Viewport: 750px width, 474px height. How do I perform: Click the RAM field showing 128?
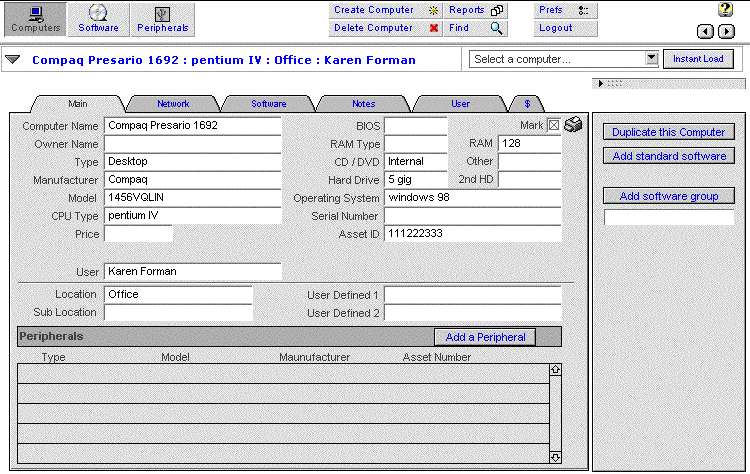(529, 144)
